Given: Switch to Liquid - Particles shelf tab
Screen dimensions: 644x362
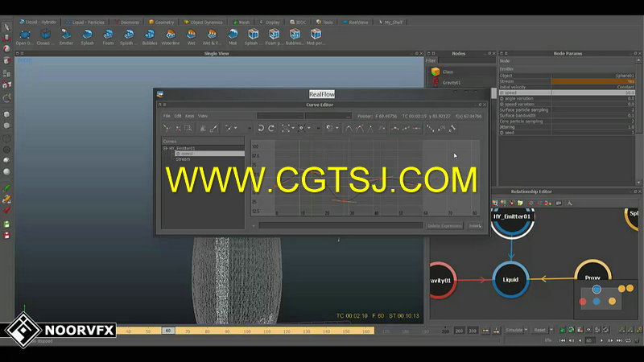Looking at the screenshot, I should [86, 23].
